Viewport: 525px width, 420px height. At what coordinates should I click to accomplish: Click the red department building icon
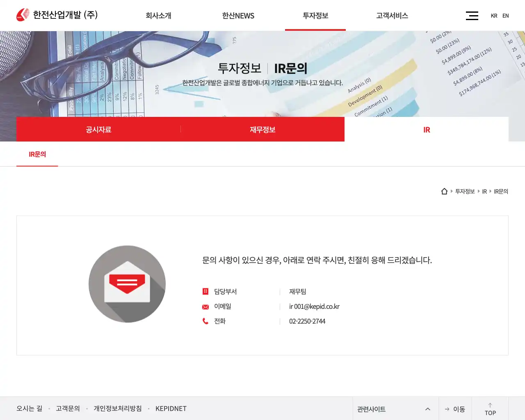click(x=205, y=292)
